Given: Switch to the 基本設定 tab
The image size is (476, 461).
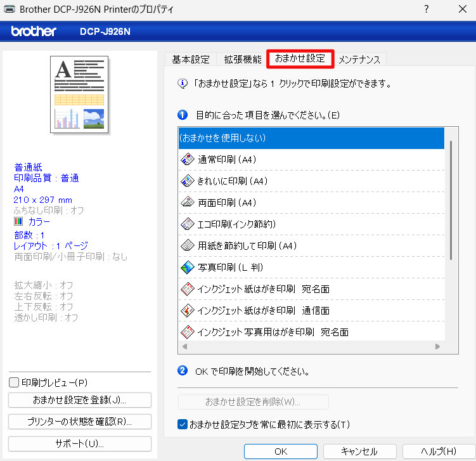Looking at the screenshot, I should [x=191, y=59].
